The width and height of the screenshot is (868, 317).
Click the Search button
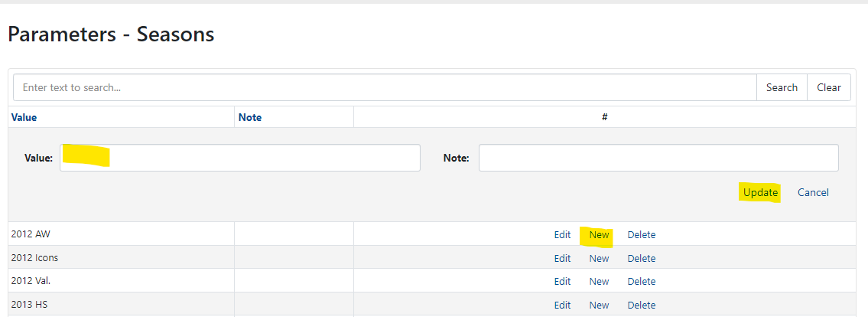[x=782, y=87]
